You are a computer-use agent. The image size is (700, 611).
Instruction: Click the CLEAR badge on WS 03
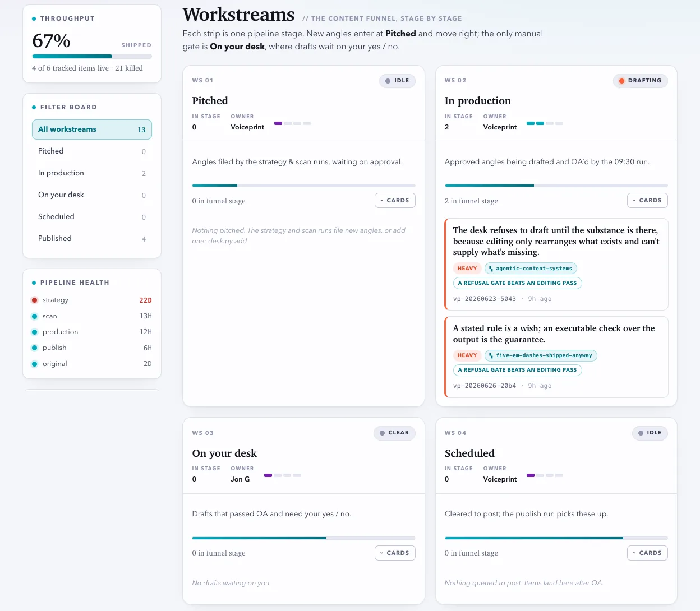pyautogui.click(x=394, y=433)
